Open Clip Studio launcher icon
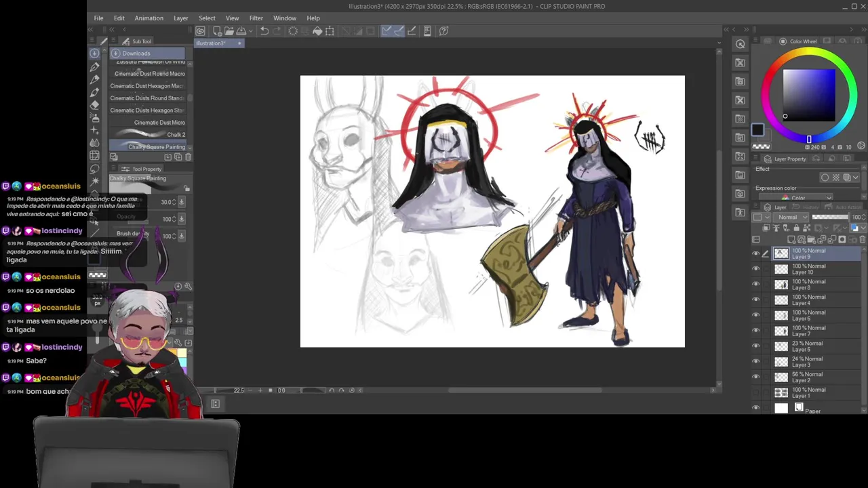The image size is (868, 488). [x=201, y=30]
